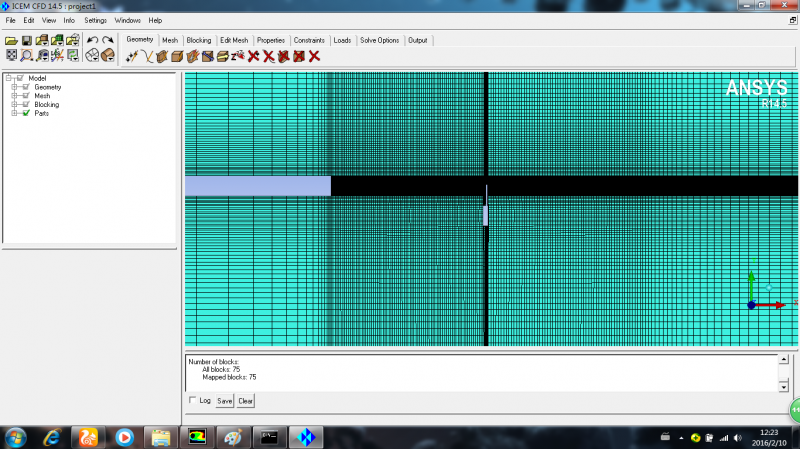Undo the last action

92,40
